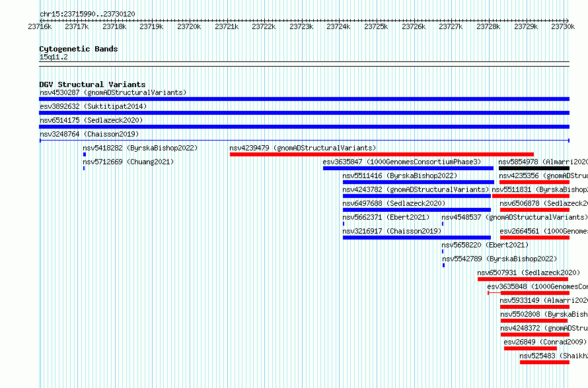Viewport: 588px width, 388px height.
Task: Open esv3635847 1000GenomesConsortiumPhase3 label
Action: click(402, 162)
